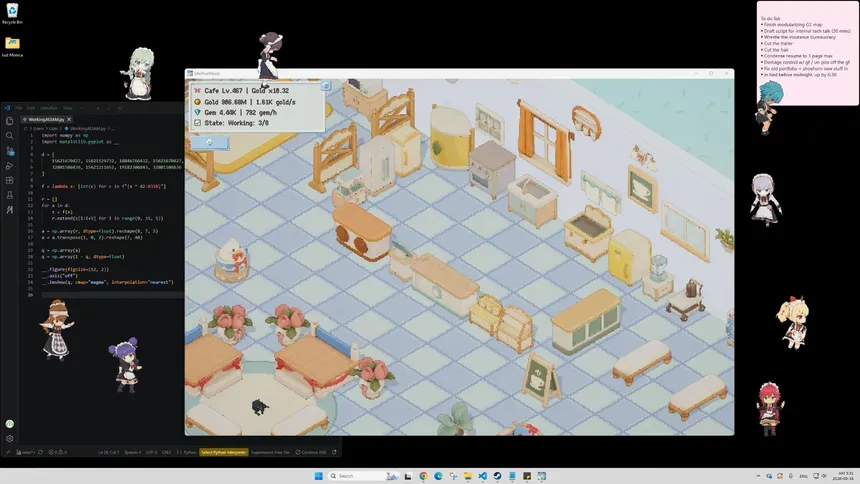
Task: Click the cafe chalkboard sign with cup
Action: pos(540,379)
